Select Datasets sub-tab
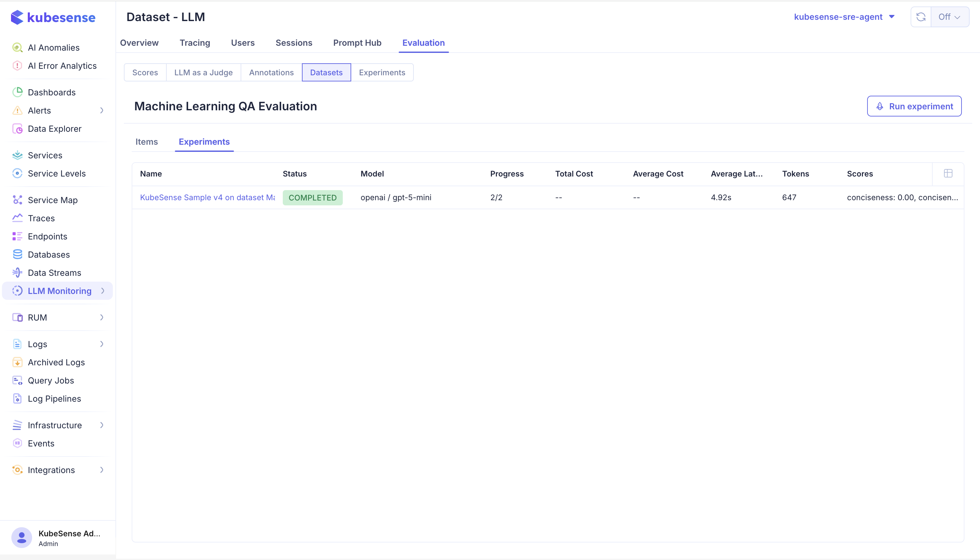 [326, 72]
